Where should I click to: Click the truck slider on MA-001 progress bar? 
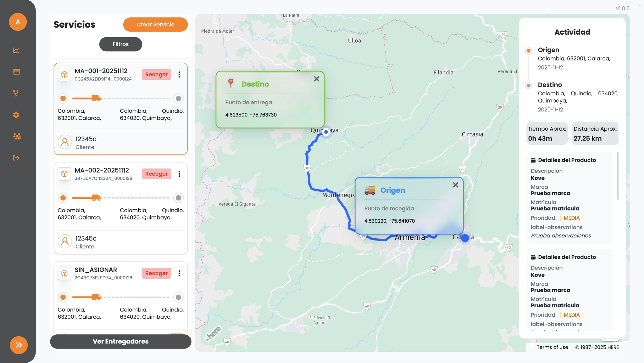pyautogui.click(x=96, y=98)
